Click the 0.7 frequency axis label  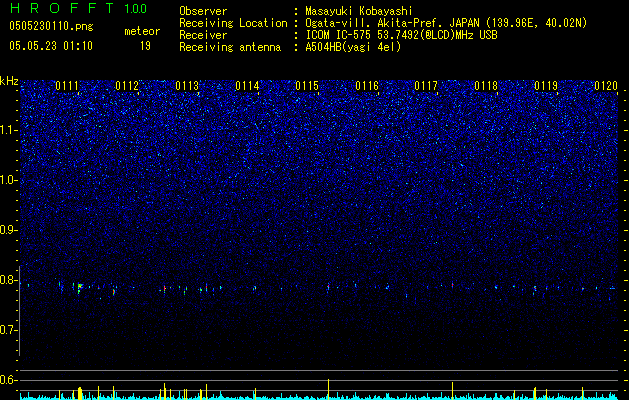9,330
